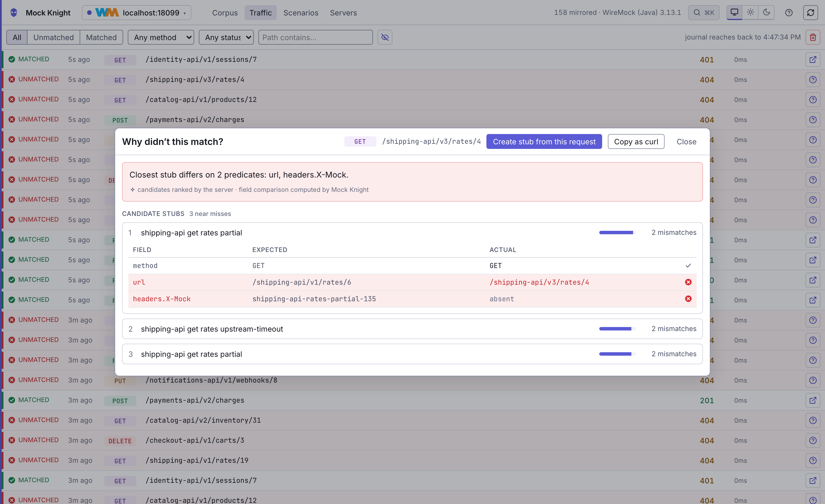Open the Any method dropdown

point(161,37)
